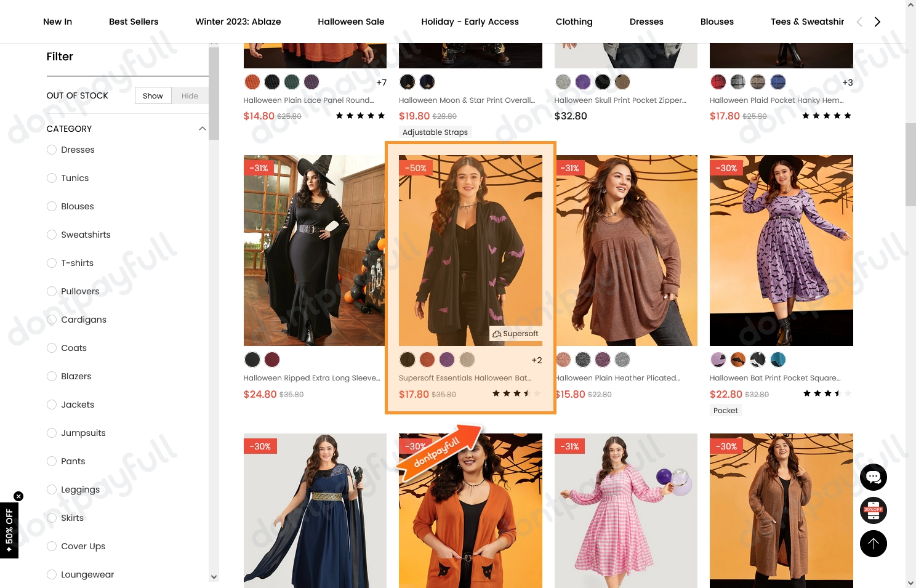Open the live chat icon
Viewport: 916px width, 588px height.
874,477
